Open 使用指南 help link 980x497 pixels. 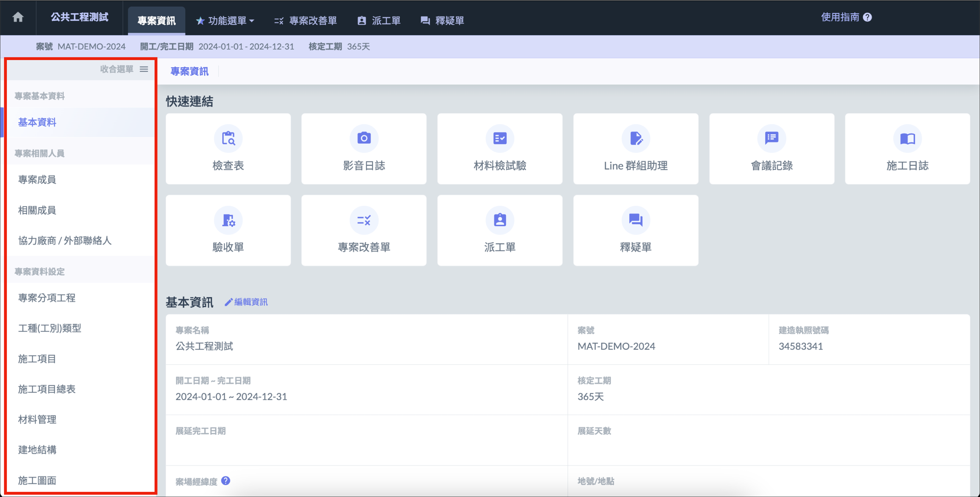coord(846,17)
